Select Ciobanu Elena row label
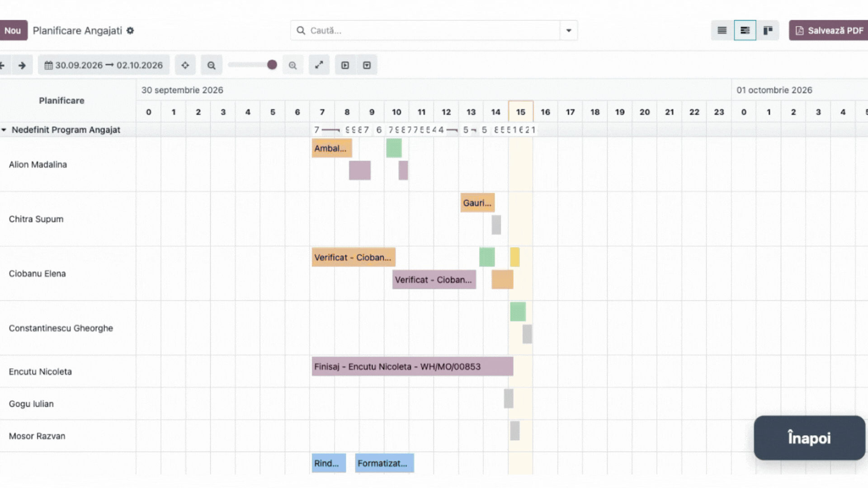The height and width of the screenshot is (488, 868). tap(37, 273)
